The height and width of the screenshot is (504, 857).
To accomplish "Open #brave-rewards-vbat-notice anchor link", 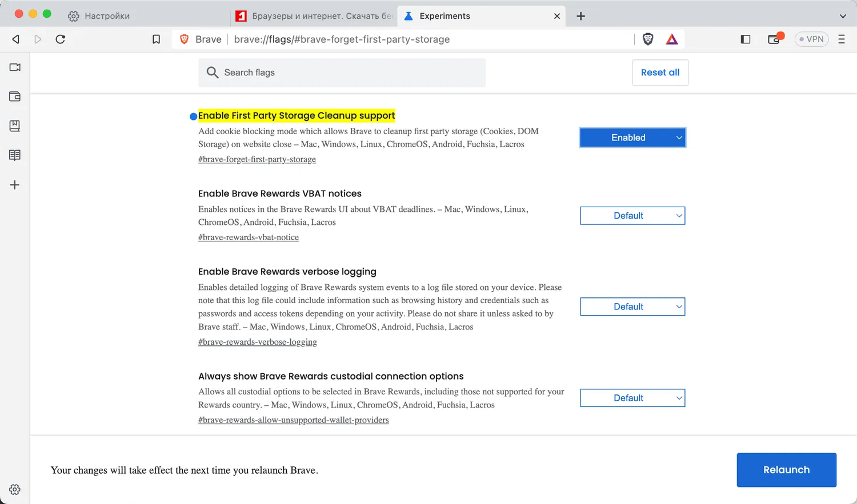I will [x=249, y=237].
